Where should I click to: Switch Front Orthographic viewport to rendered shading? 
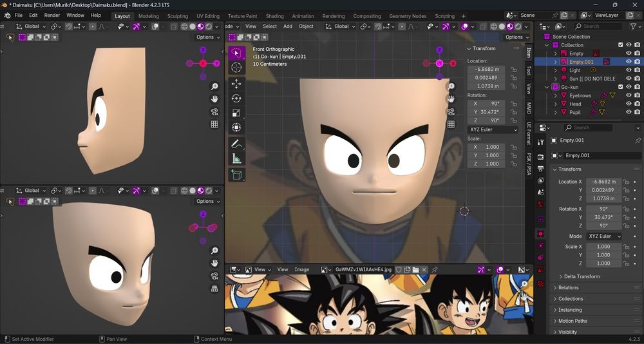coord(518,26)
